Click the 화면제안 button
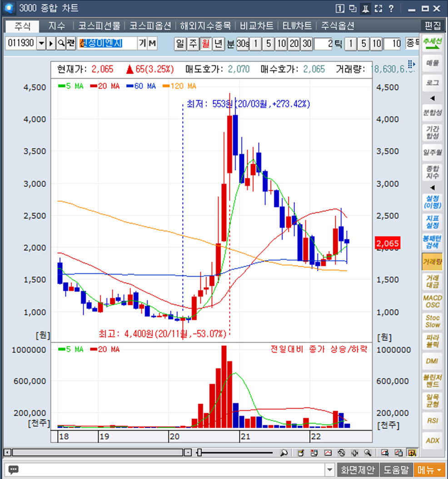This screenshot has width=448, height=479. click(358, 469)
